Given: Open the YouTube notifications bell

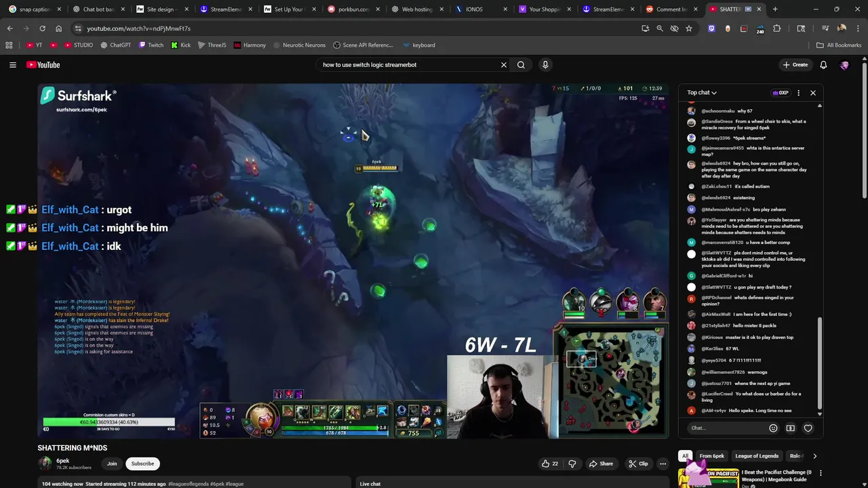Looking at the screenshot, I should (x=823, y=64).
